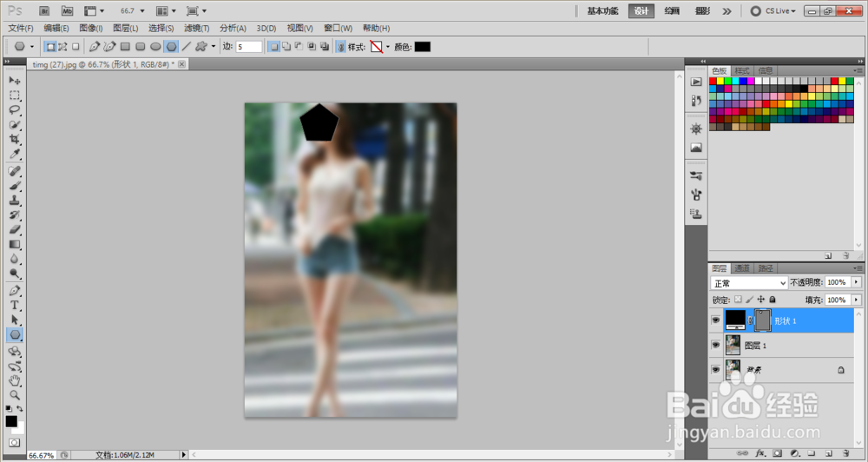Select the Clone Stamp tool

tap(15, 201)
